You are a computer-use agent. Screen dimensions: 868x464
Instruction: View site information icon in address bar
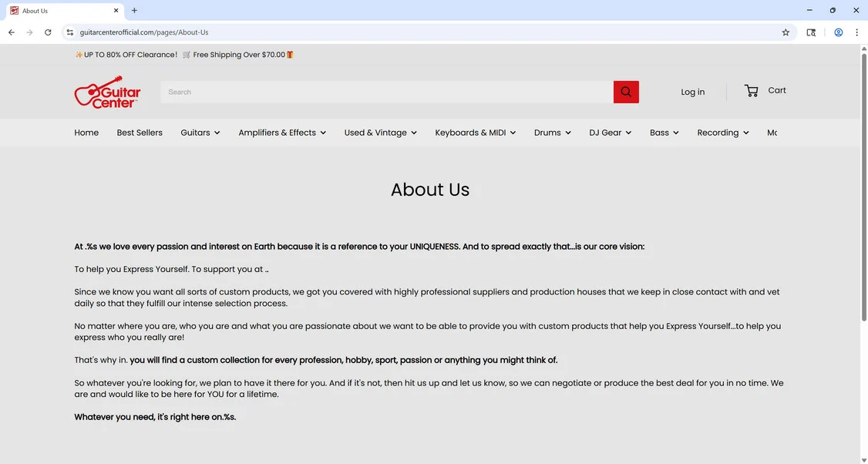tap(69, 32)
